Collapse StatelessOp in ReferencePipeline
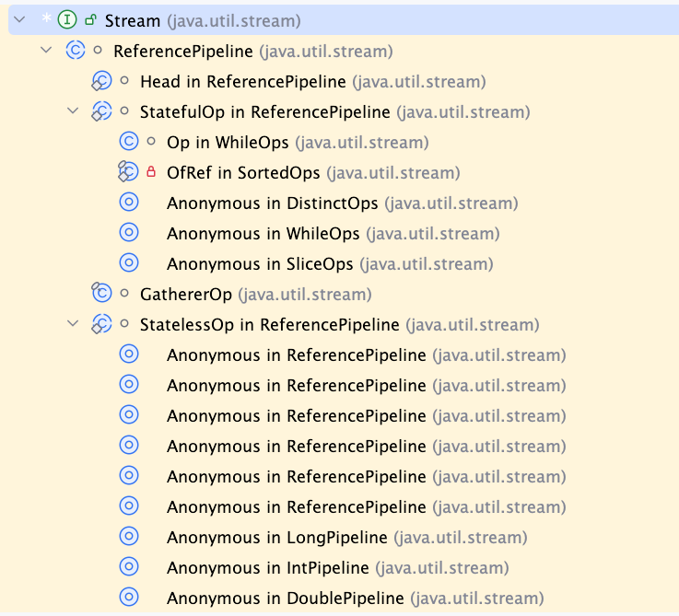 (73, 324)
